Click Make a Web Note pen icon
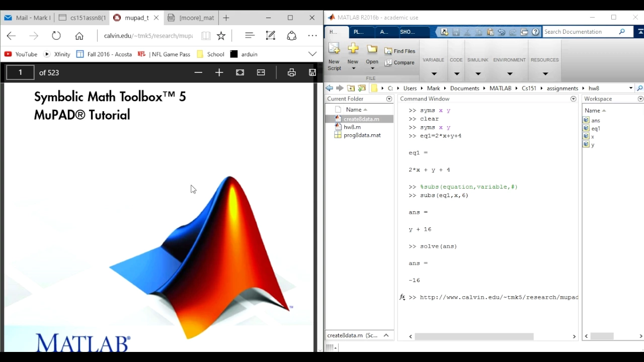 (x=271, y=36)
